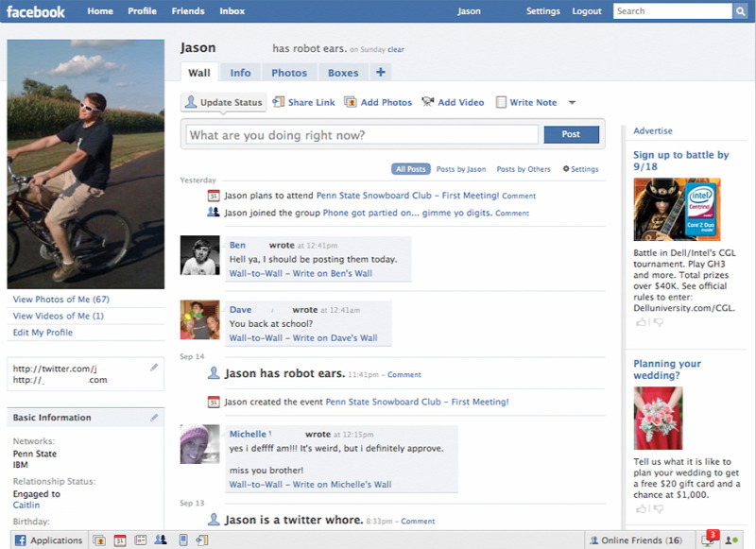Open the Advertise link
Image resolution: width=756 pixels, height=549 pixels.
pyautogui.click(x=653, y=130)
